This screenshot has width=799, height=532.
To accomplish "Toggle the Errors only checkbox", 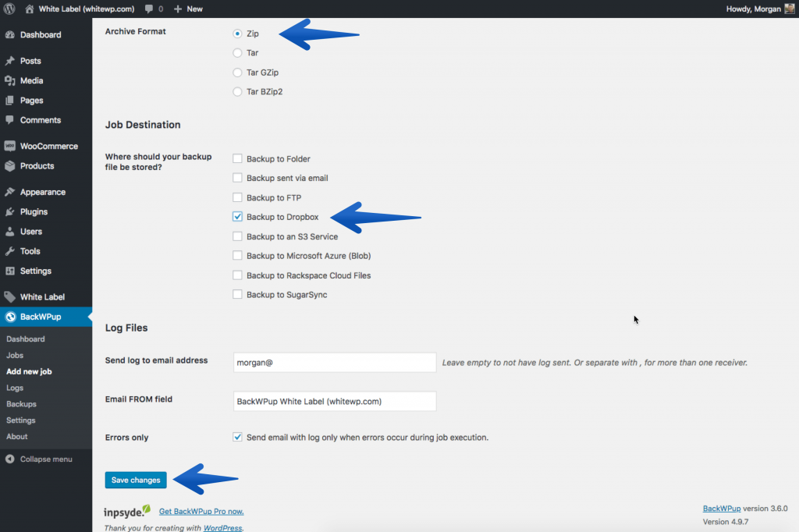I will (237, 437).
